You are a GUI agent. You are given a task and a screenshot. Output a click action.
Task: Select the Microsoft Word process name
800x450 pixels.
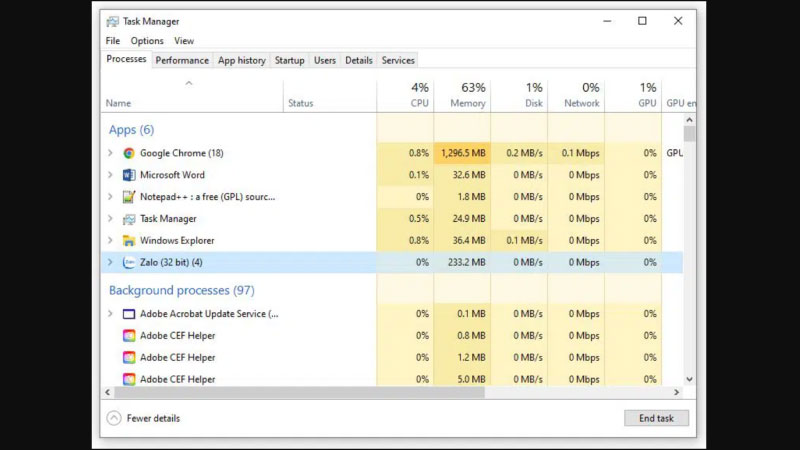[172, 175]
